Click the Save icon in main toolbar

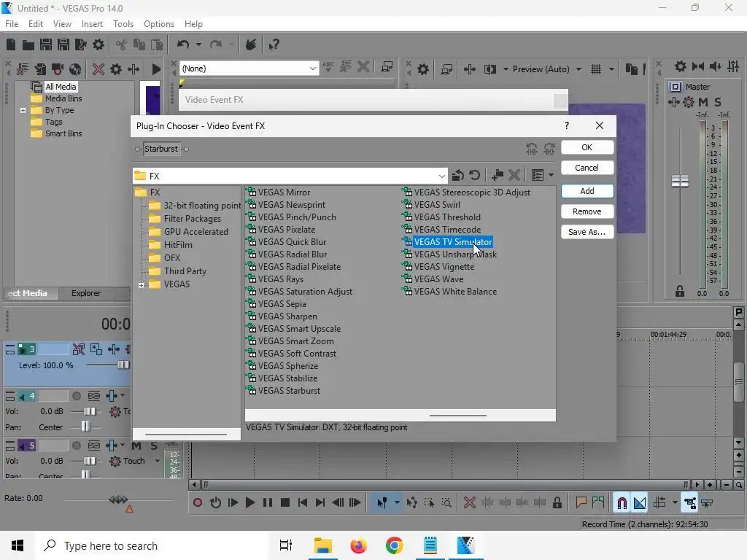click(46, 44)
